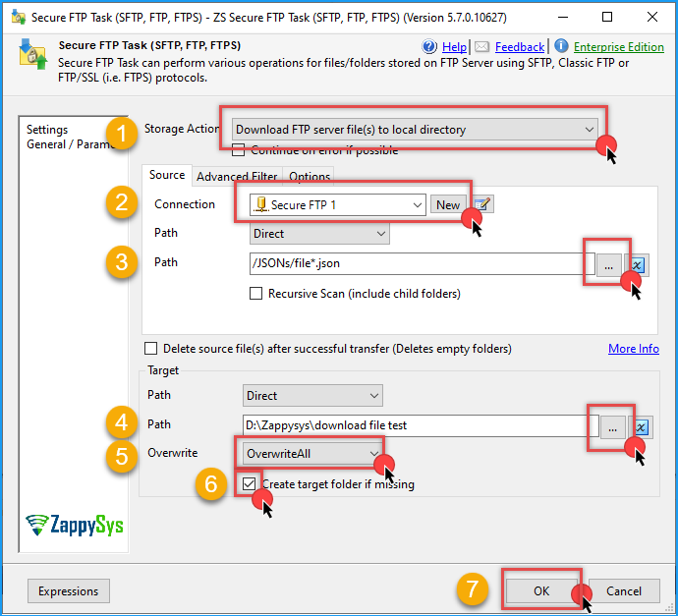678x616 pixels.
Task: Click source path expression variable icon
Action: point(637,264)
